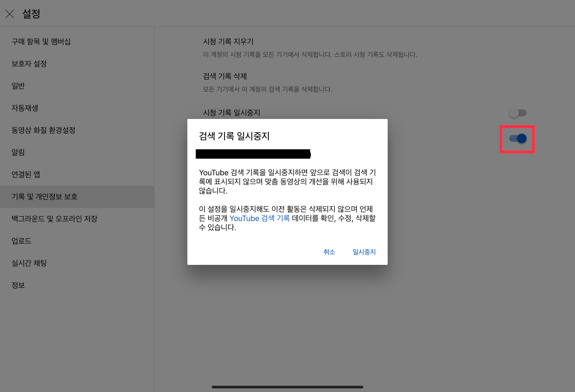
Task: Open 업로드 settings
Action: tap(77, 241)
